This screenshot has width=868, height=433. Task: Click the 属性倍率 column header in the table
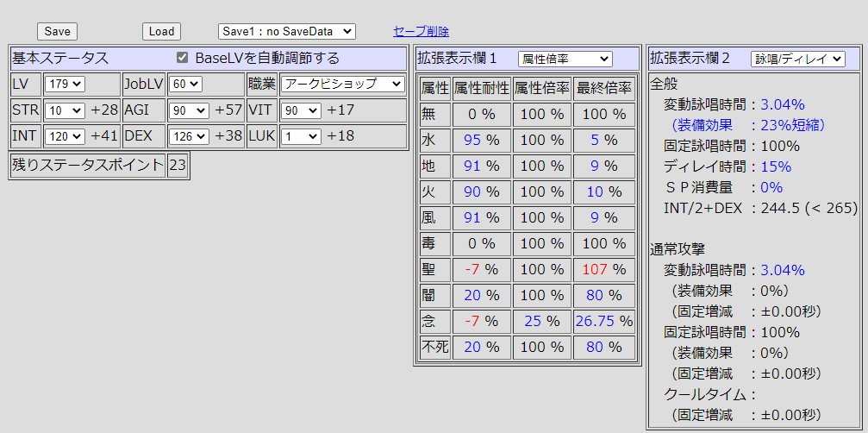pyautogui.click(x=541, y=87)
